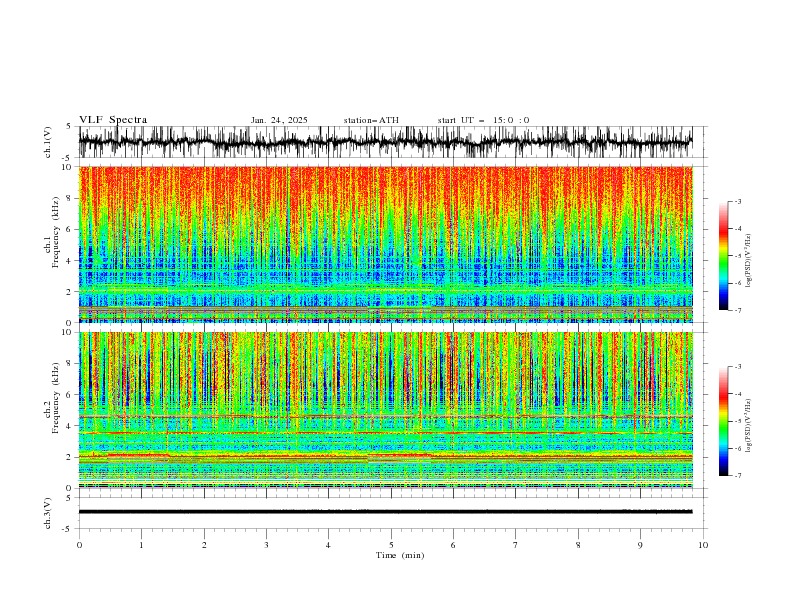Click the 'ch.2 Frequency (kHz)' axis label

[52, 397]
